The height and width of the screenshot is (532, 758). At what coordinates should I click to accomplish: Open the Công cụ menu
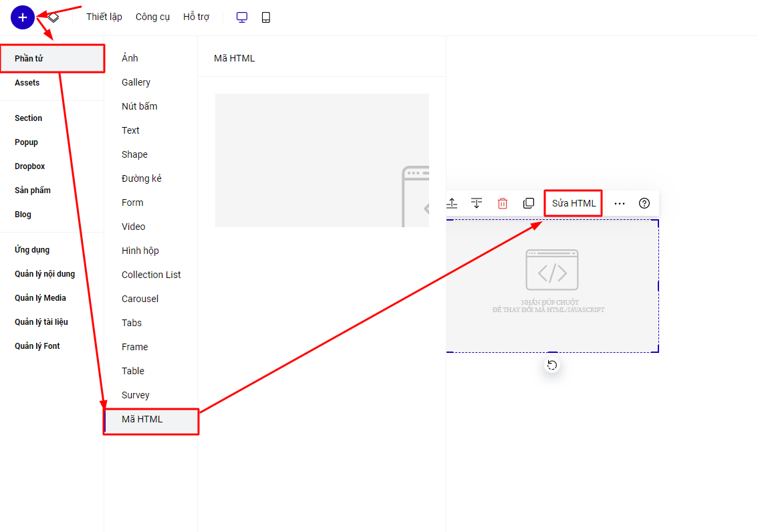(x=152, y=17)
